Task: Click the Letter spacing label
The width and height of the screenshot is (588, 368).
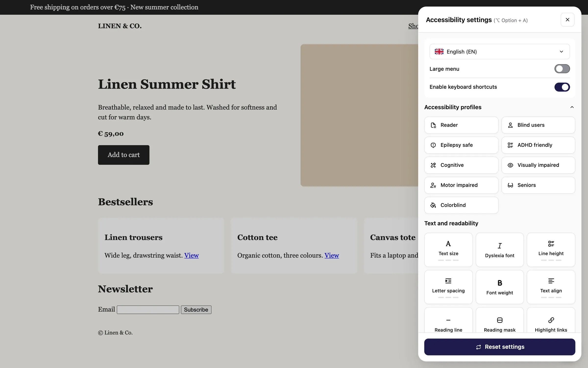Action: [448, 291]
